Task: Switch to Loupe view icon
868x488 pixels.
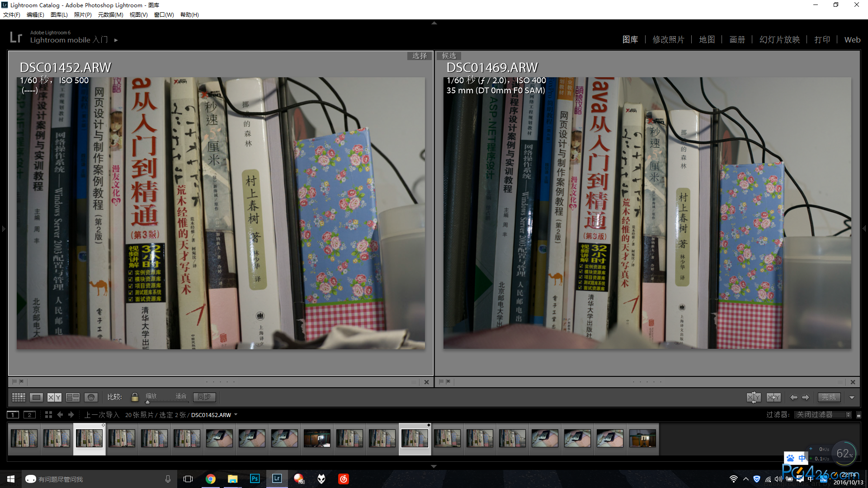Action: [36, 397]
